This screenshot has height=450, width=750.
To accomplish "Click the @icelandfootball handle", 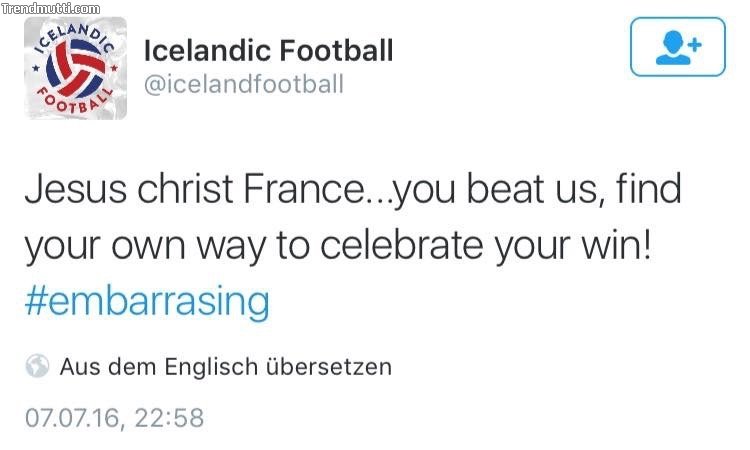I will click(x=243, y=84).
